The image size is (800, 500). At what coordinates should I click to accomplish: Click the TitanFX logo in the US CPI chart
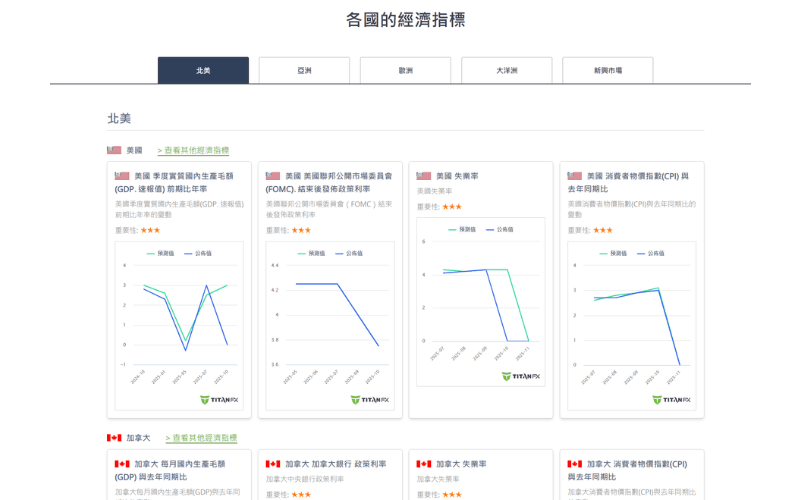pyautogui.click(x=671, y=399)
